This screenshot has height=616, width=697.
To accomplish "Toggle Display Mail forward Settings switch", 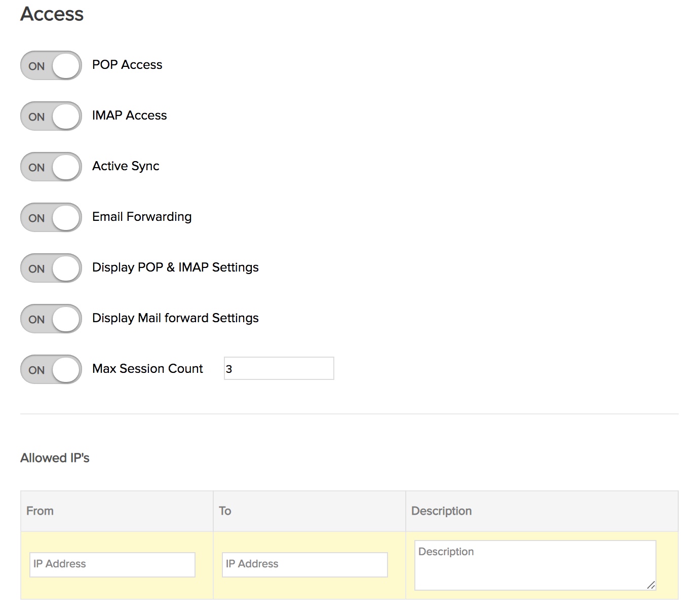I will point(51,319).
